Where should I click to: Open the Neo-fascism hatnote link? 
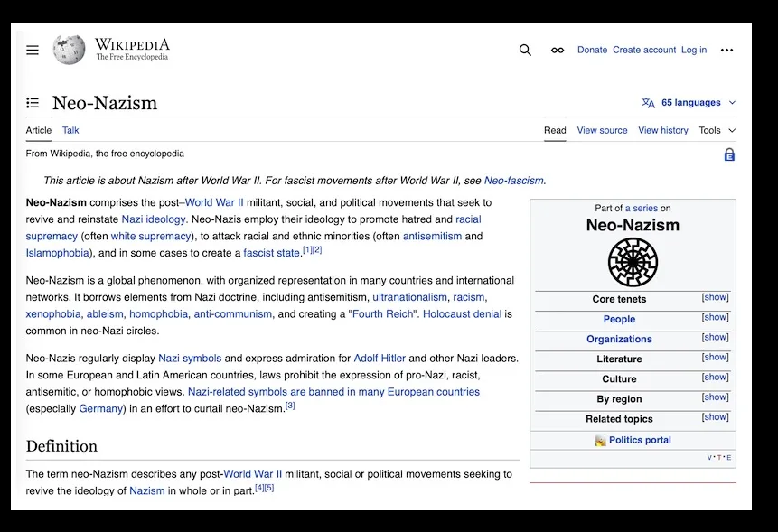[513, 181]
